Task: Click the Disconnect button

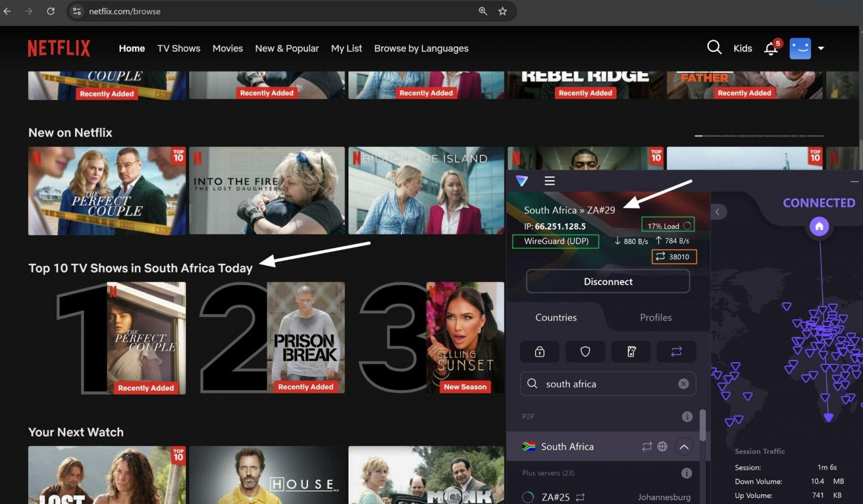Action: 608,281
